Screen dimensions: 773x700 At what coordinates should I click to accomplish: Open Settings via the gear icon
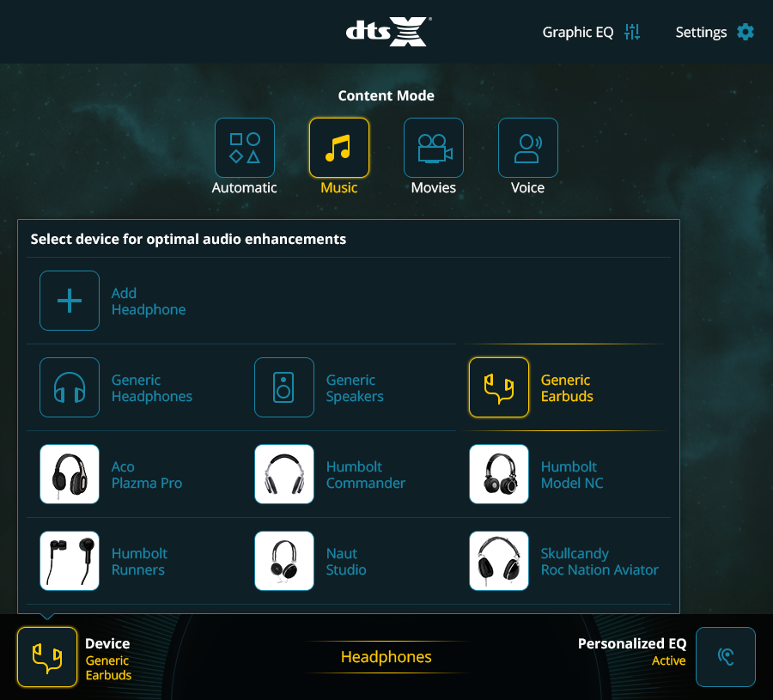click(746, 32)
